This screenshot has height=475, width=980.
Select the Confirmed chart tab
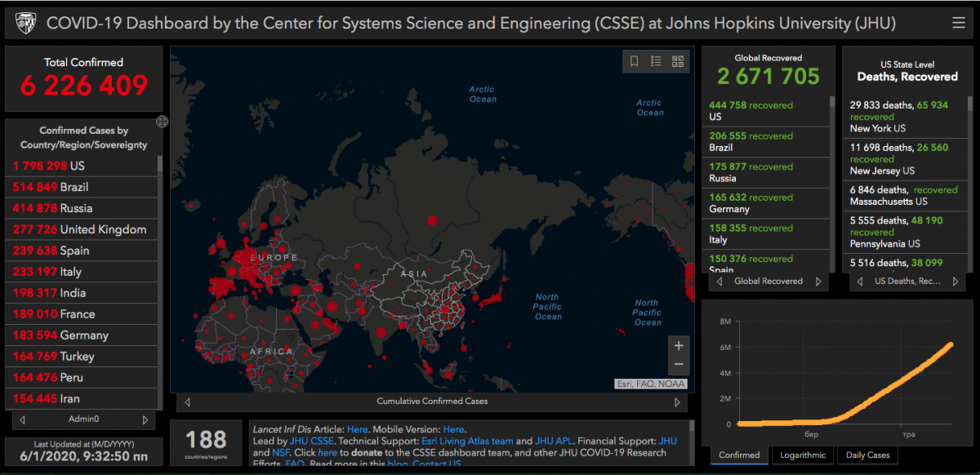739,455
